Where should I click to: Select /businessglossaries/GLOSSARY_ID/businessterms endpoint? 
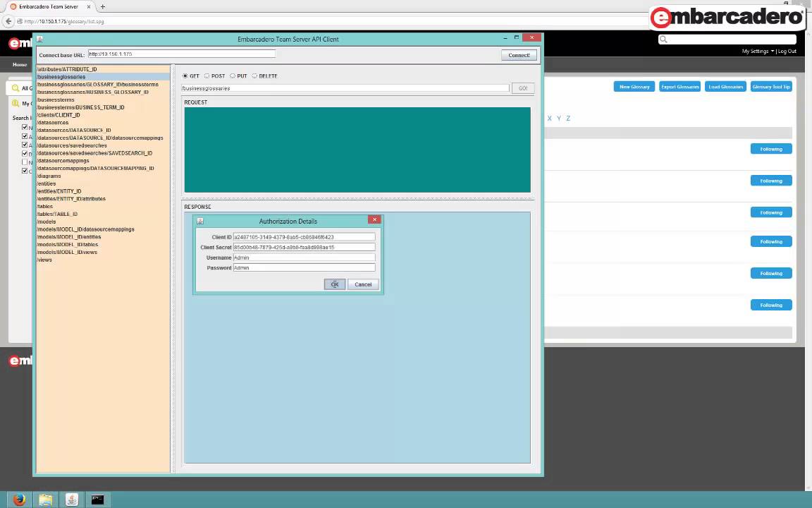coord(97,85)
